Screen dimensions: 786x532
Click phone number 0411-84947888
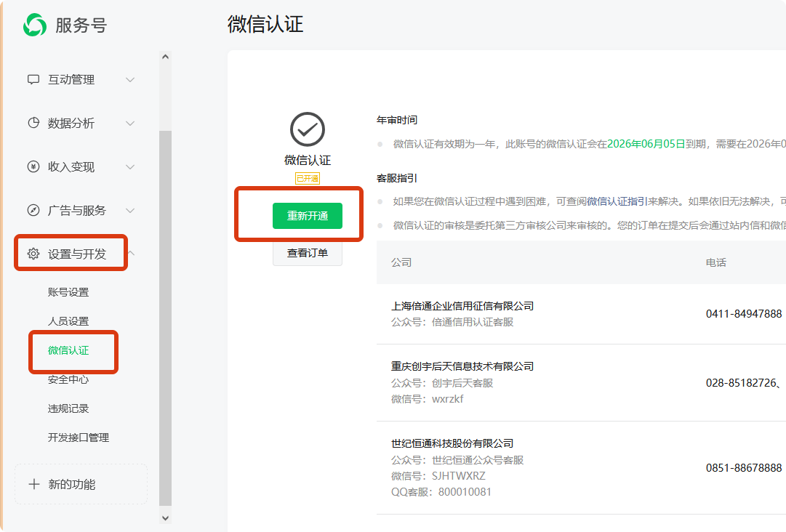pyautogui.click(x=744, y=313)
